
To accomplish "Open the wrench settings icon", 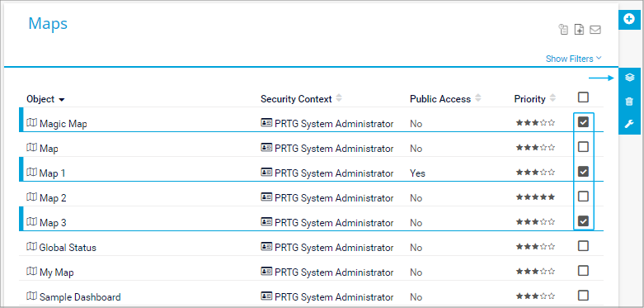I will point(629,124).
